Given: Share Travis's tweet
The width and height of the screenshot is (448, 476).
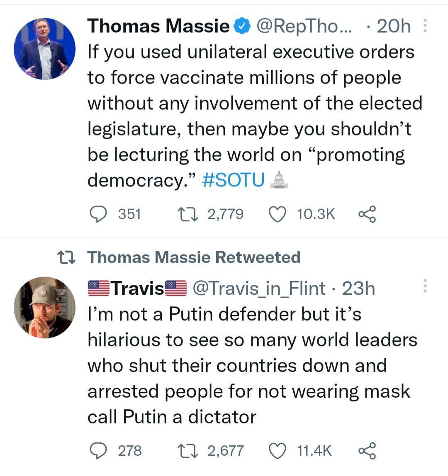Looking at the screenshot, I should (367, 450).
